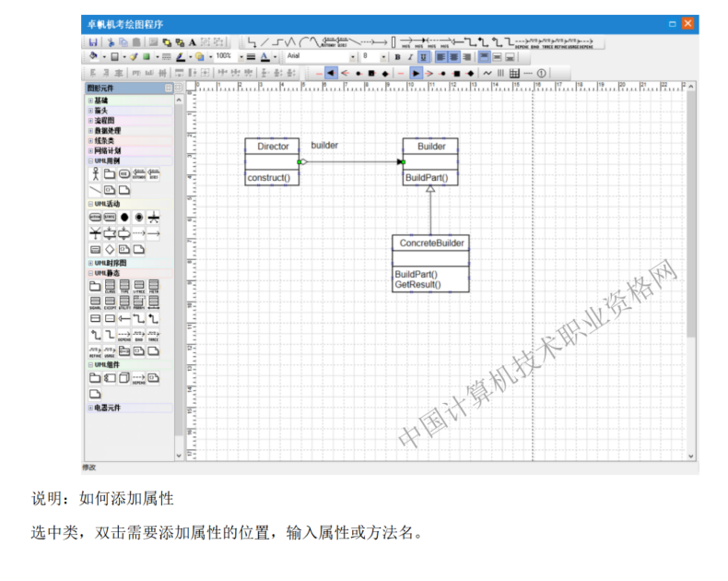This screenshot has width=728, height=581.
Task: Expand the 电器元件 shape category
Action: point(90,408)
